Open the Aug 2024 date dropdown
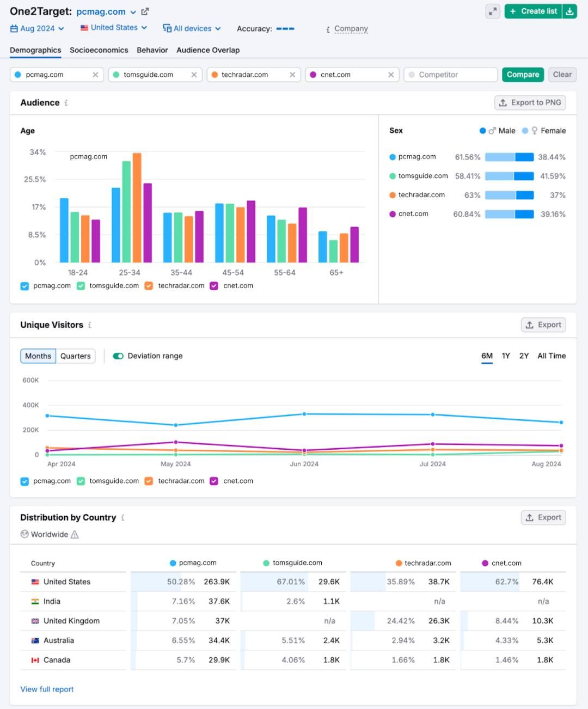The image size is (588, 709). (x=37, y=28)
